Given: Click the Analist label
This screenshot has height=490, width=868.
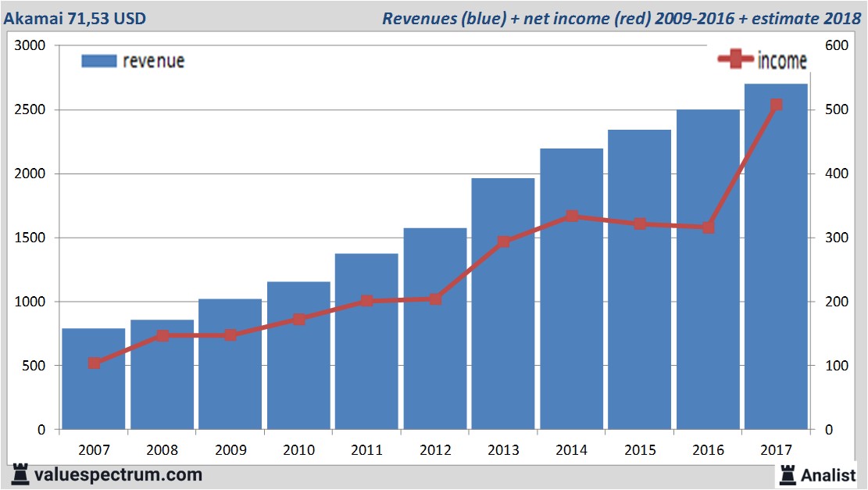Looking at the screenshot, I should 828,475.
